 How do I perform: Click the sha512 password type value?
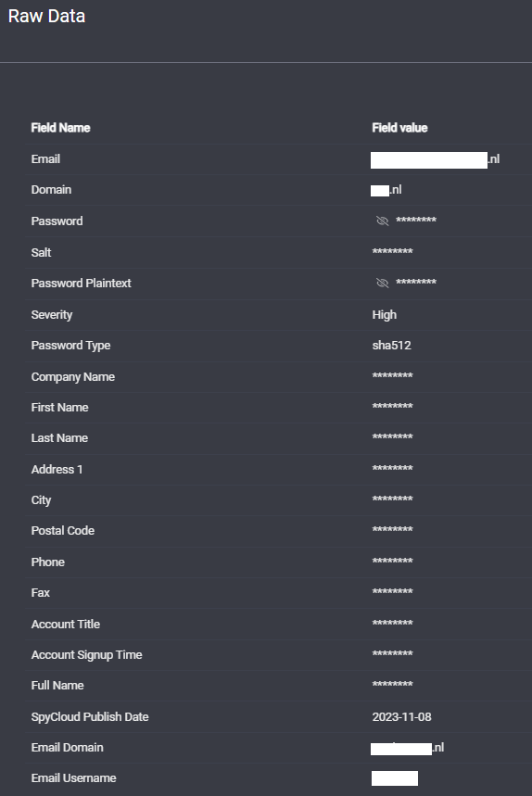(x=391, y=346)
